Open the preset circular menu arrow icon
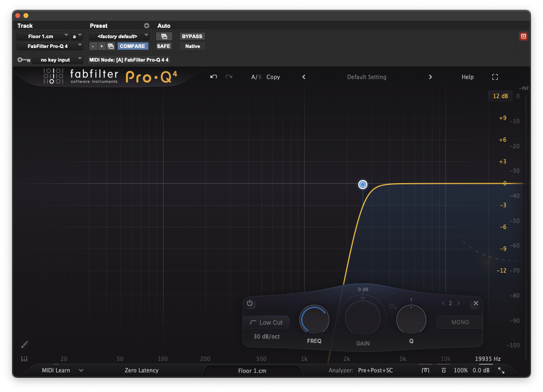Image resolution: width=543 pixels, height=392 pixels. point(147,26)
